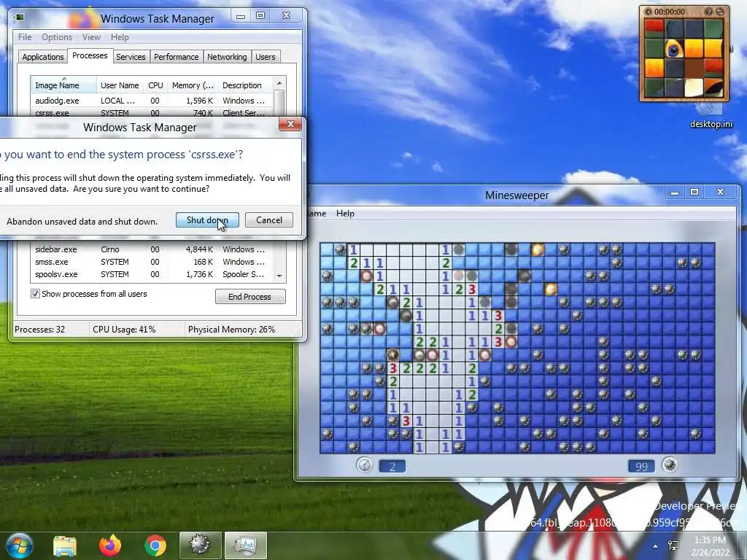Sort processes by Image Name column
747x560 pixels.
click(x=63, y=85)
